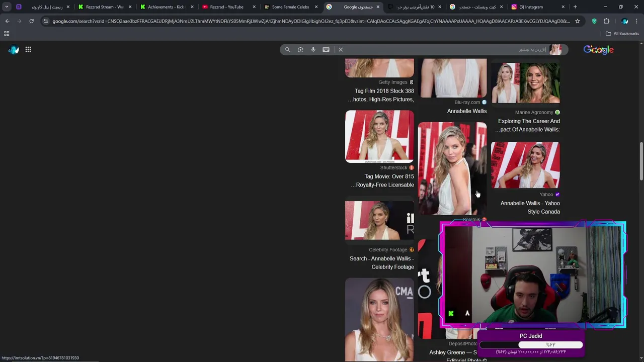
Task: Click the Marine Agronomy source label
Action: pyautogui.click(x=534, y=112)
